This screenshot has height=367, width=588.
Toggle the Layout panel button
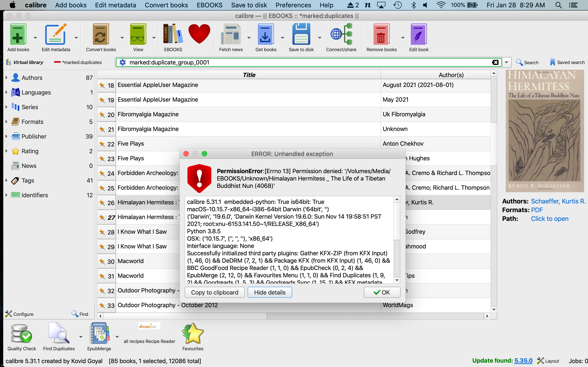coord(548,361)
